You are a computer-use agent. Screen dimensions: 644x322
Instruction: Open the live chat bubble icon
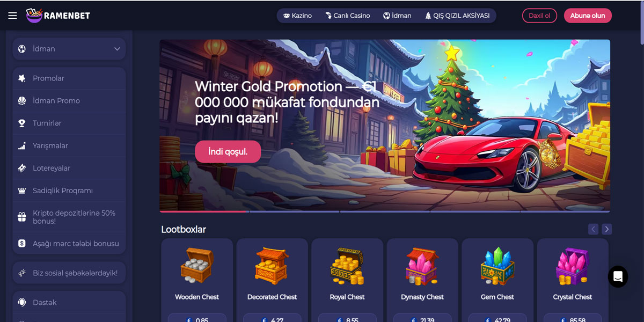618,276
